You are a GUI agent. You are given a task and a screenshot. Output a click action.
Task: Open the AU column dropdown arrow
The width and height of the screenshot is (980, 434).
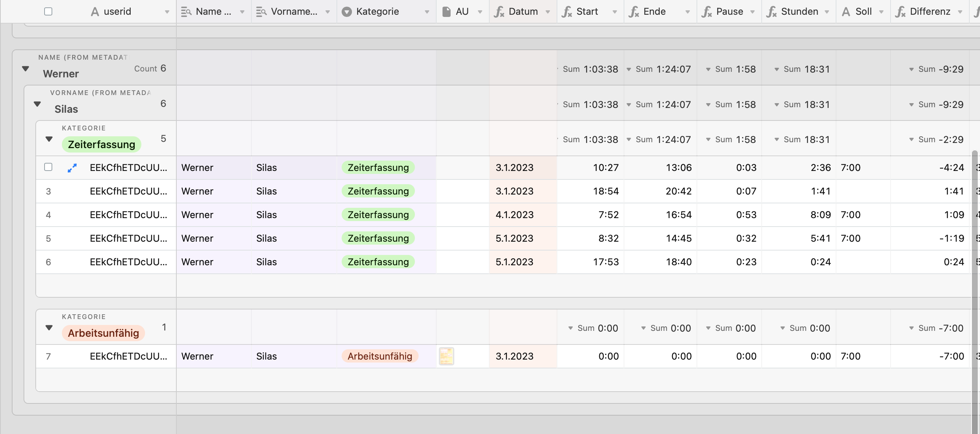480,12
